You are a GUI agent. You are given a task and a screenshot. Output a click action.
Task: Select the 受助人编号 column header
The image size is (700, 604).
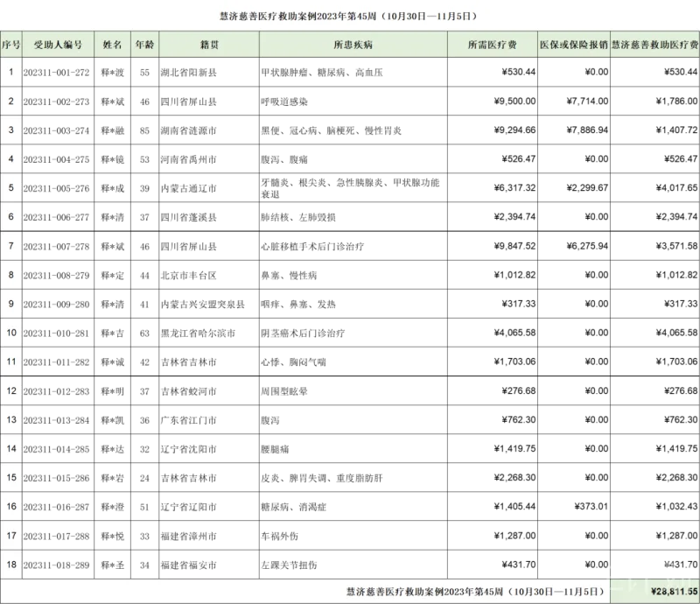[x=58, y=44]
